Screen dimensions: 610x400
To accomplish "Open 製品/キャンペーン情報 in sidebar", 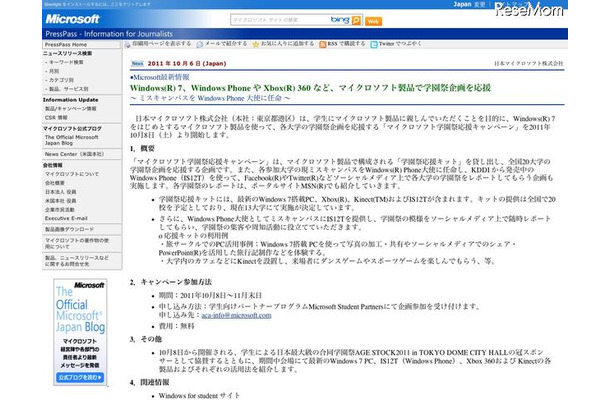I will coord(70,109).
